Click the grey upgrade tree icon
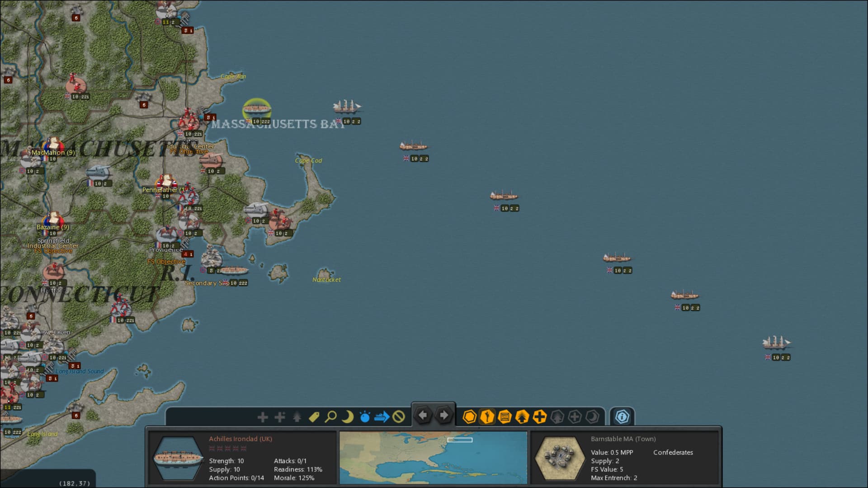The image size is (868, 488). point(297,417)
